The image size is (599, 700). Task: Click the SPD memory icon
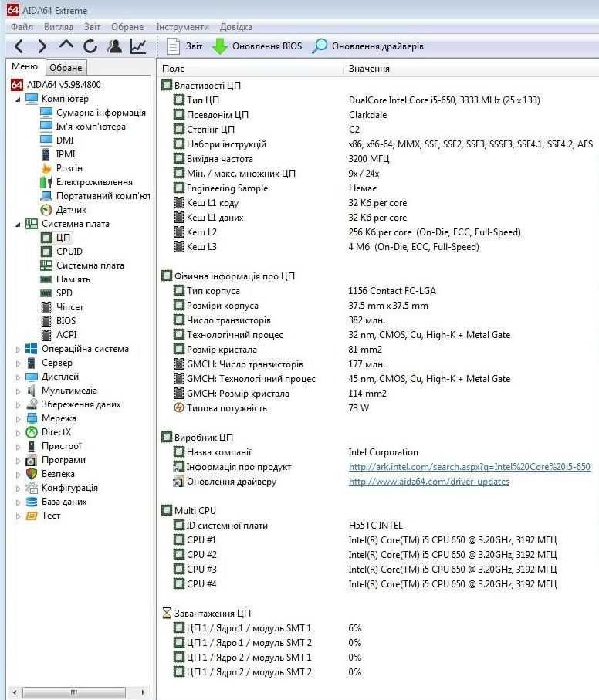pyautogui.click(x=46, y=293)
